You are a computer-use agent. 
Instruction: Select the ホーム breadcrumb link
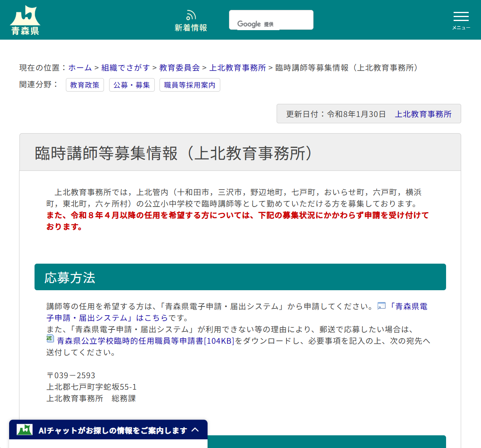click(80, 68)
